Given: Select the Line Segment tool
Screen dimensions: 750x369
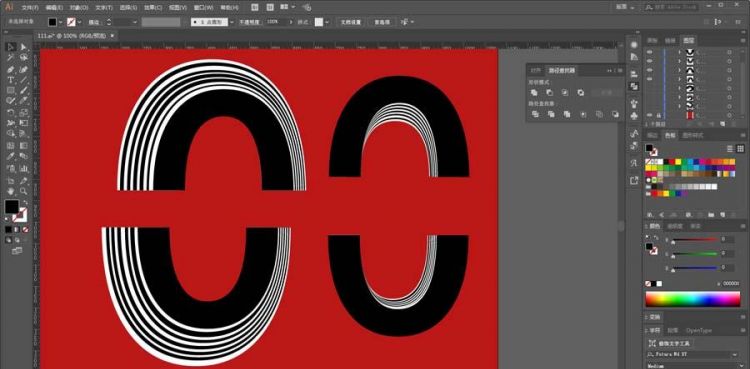Looking at the screenshot, I should [x=23, y=80].
